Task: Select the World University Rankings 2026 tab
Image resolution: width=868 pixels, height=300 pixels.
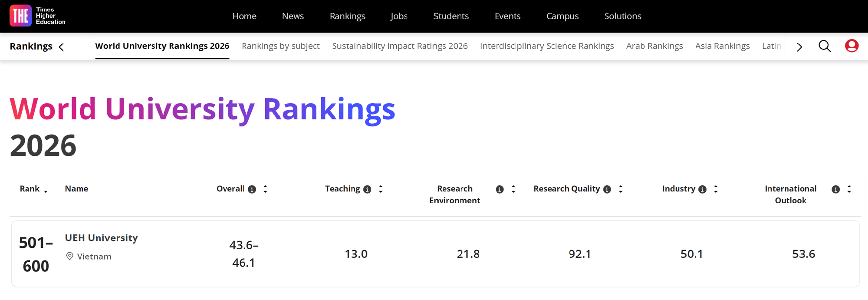Action: click(162, 46)
